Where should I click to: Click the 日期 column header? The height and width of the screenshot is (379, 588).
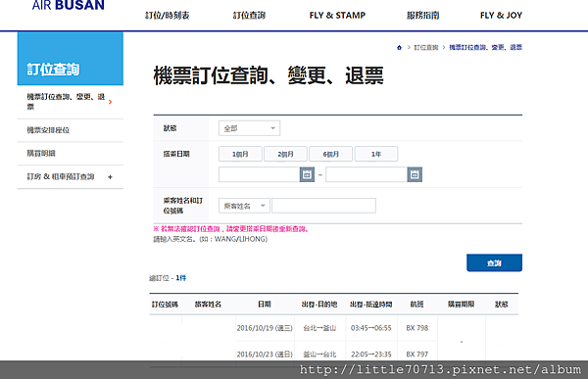(265, 305)
